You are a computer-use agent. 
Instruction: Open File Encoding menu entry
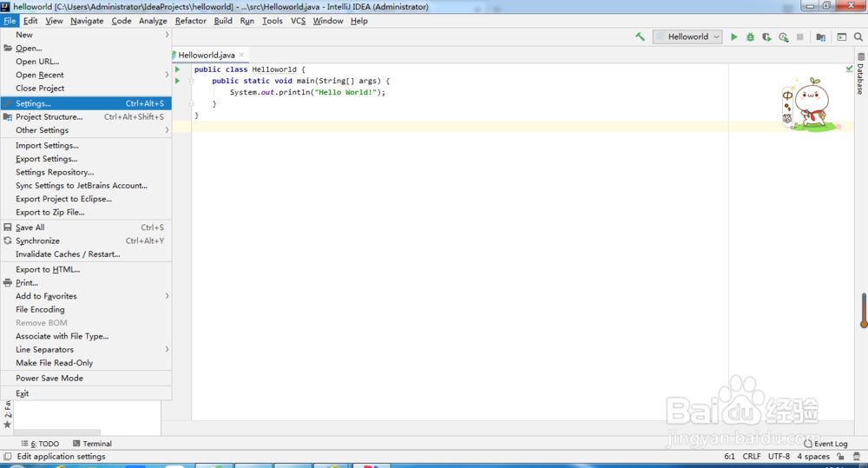[86, 310]
